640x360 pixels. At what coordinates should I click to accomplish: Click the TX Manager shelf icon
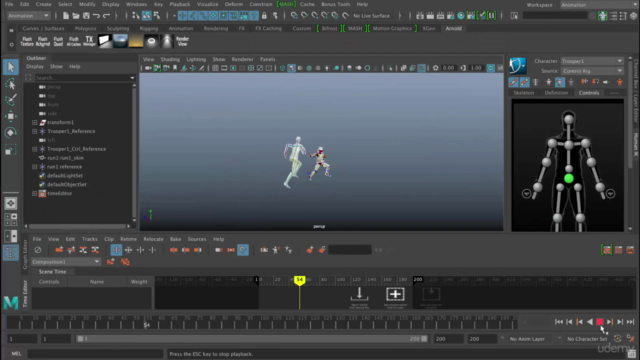[x=89, y=41]
